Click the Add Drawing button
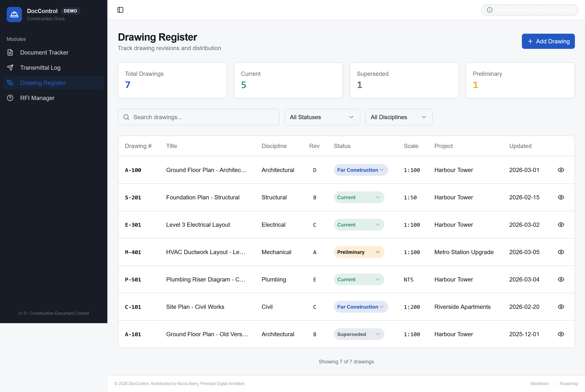Screen dimensions: 585x392 (548, 41)
